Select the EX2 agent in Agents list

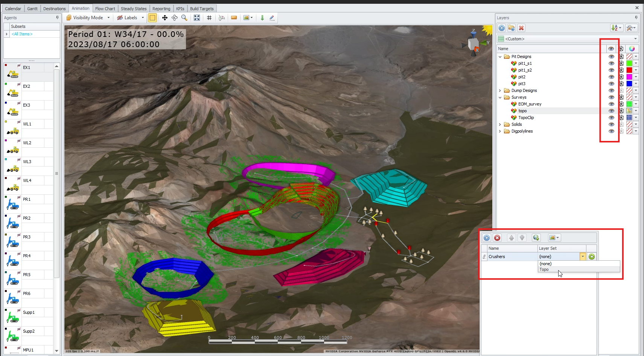tap(26, 86)
